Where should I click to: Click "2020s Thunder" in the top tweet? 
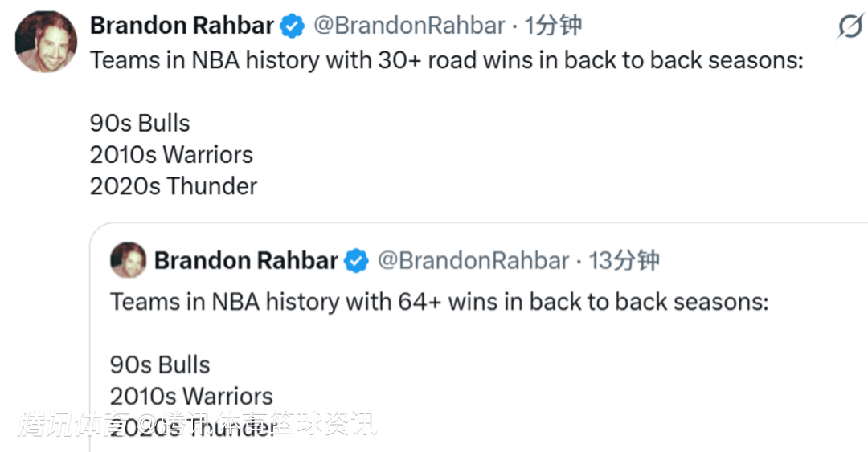pos(174,186)
